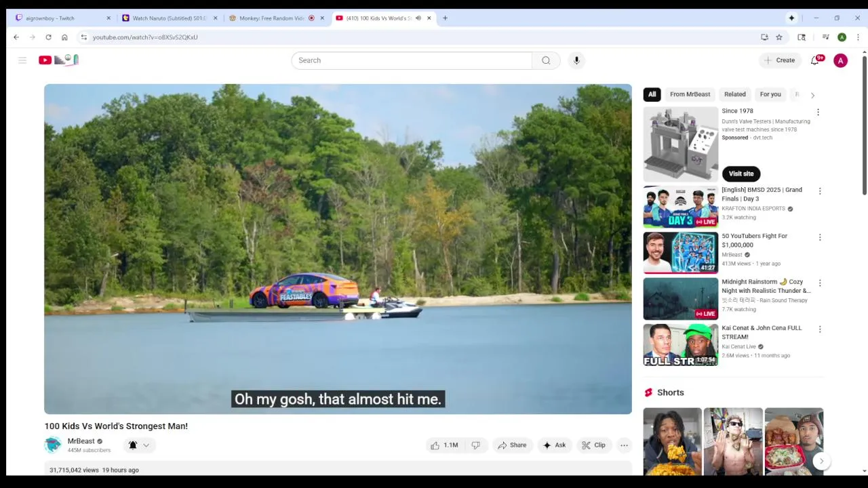Open the MrBeast channel avatar
The height and width of the screenshot is (488, 868).
coord(53,445)
